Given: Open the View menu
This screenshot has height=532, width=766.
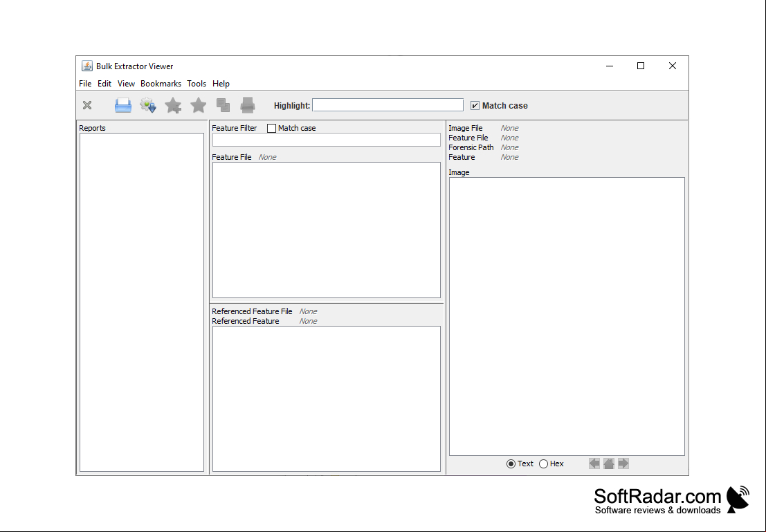Looking at the screenshot, I should click(126, 84).
